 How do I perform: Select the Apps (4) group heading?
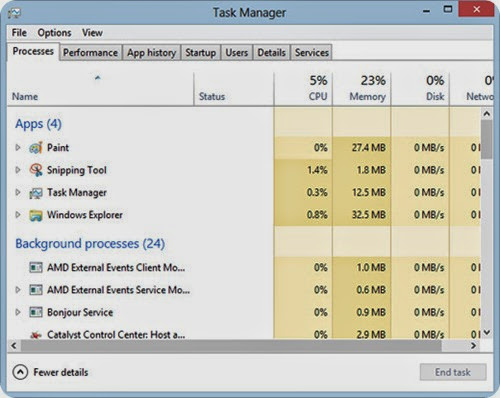38,124
